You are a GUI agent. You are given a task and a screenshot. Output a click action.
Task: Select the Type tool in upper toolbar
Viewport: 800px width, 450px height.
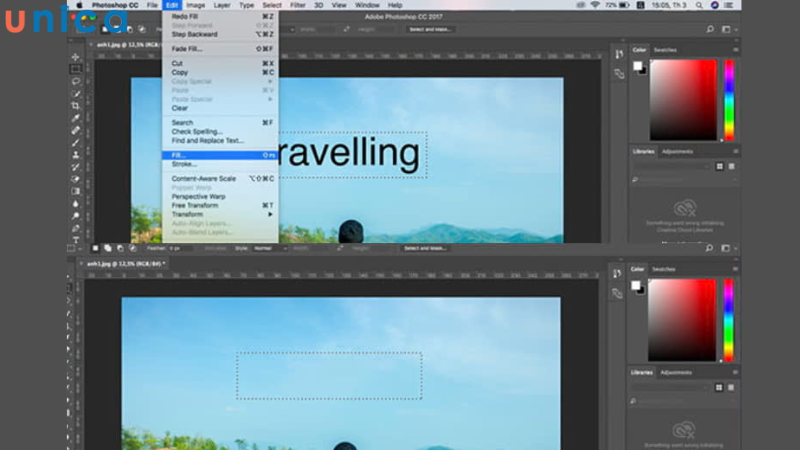click(x=76, y=240)
